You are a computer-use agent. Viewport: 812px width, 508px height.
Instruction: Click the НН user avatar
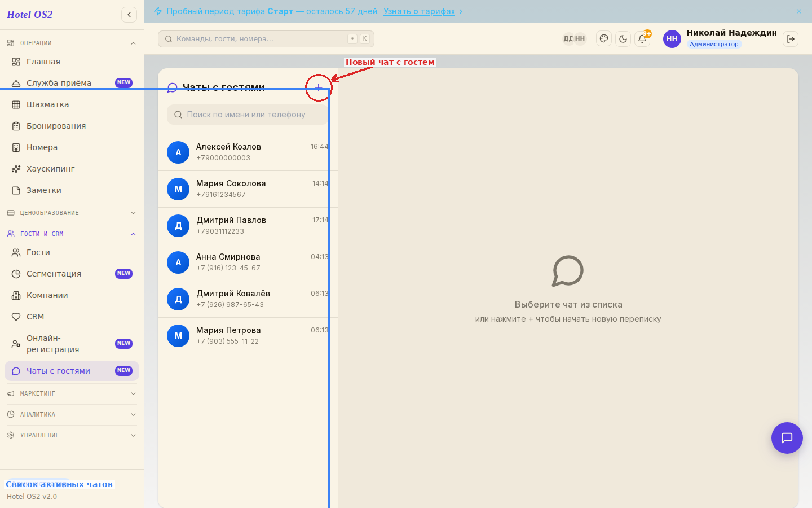tap(672, 39)
